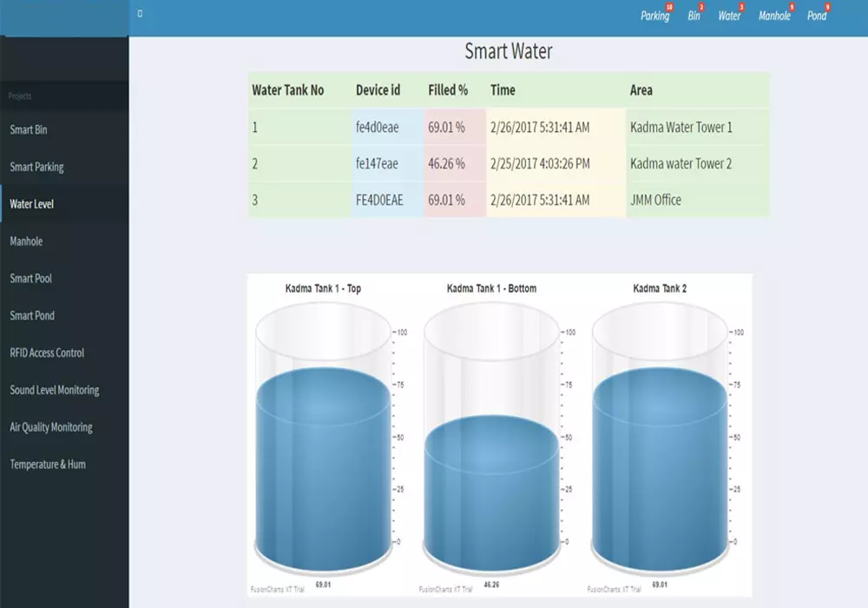Select Smart Bin in the sidebar

[29, 129]
